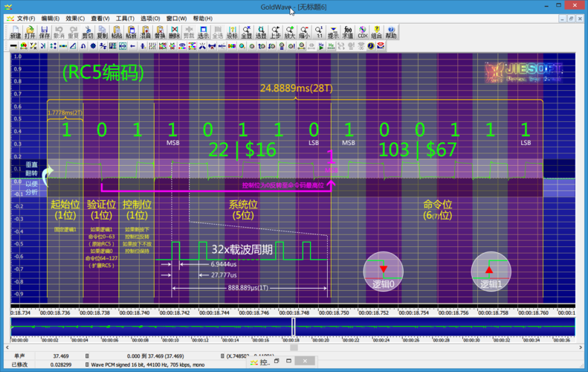The width and height of the screenshot is (588, 372).
Task: Click the 选示 (Select View) icon
Action: click(x=203, y=32)
